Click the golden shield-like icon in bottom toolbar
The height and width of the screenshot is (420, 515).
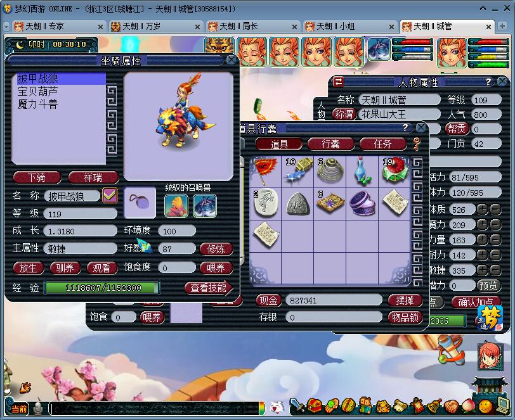[x=348, y=405]
